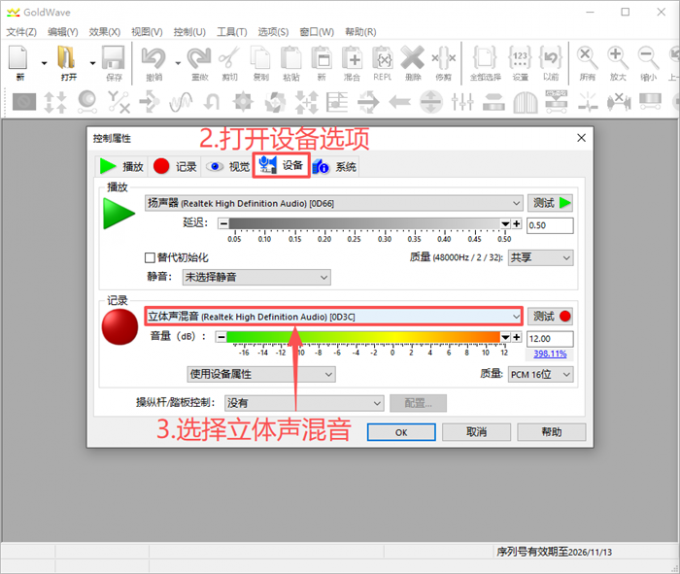This screenshot has width=680, height=574.
Task: Click the 放大 zoom in magnifier icon
Action: [618, 58]
